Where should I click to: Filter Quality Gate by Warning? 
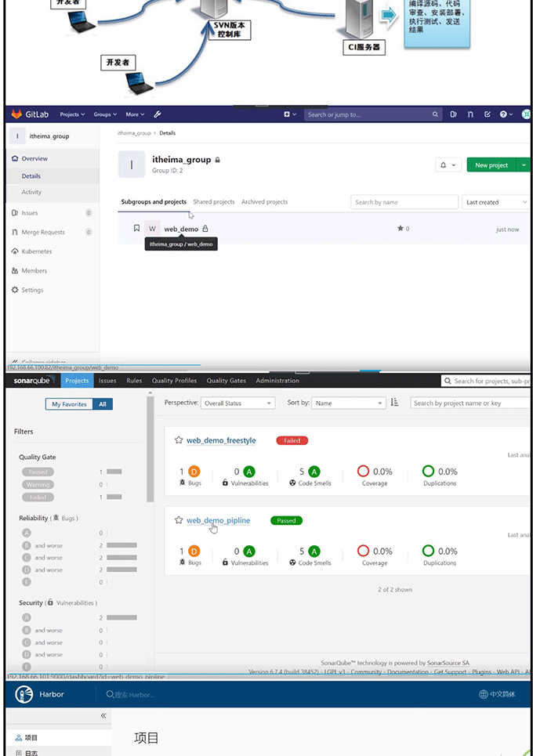coord(38,485)
